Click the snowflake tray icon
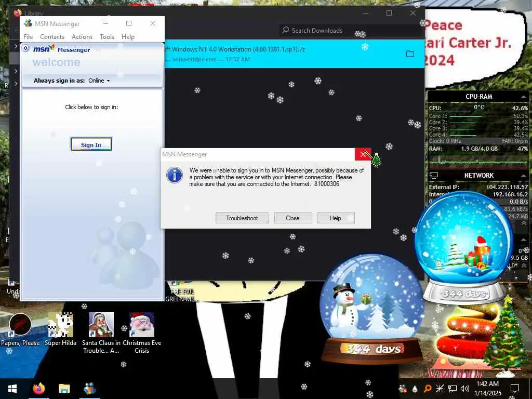 (x=440, y=389)
